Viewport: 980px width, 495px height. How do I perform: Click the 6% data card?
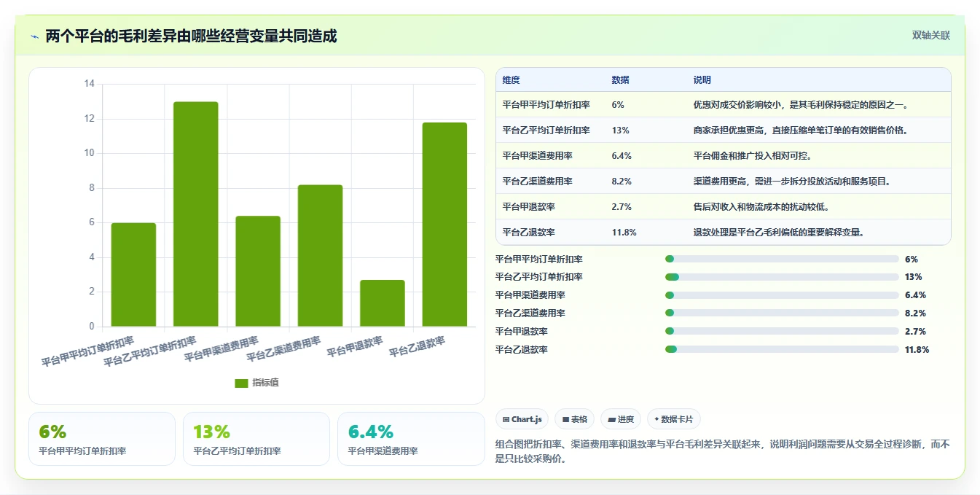(102, 439)
